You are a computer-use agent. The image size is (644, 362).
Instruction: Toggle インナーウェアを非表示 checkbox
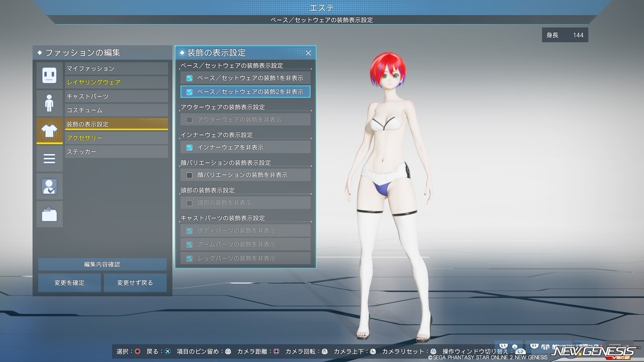tap(189, 147)
